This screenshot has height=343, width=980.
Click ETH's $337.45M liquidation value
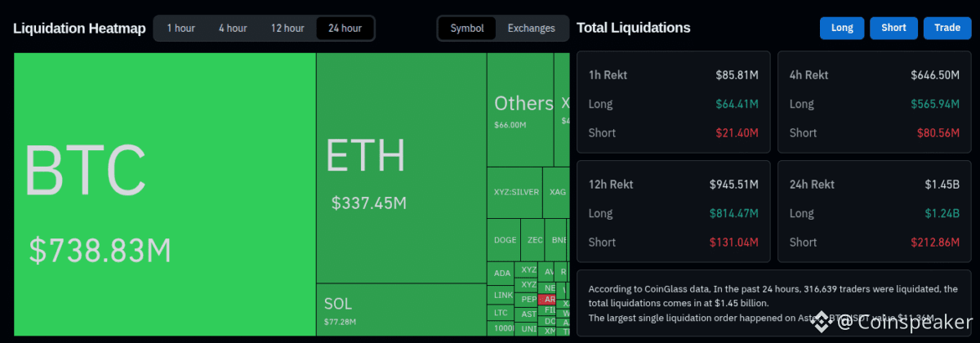click(x=369, y=203)
